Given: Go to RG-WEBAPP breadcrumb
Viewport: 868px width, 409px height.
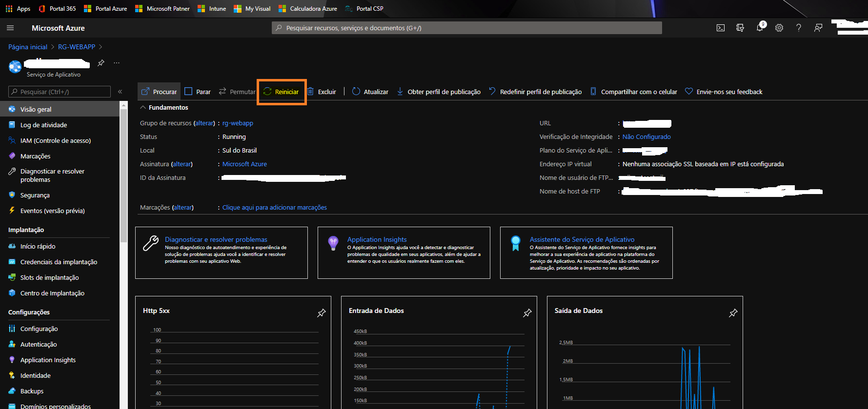Looking at the screenshot, I should point(77,47).
